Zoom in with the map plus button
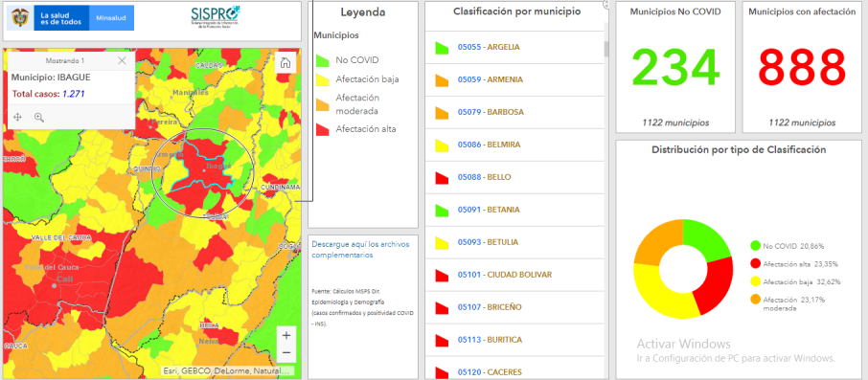 (x=286, y=335)
